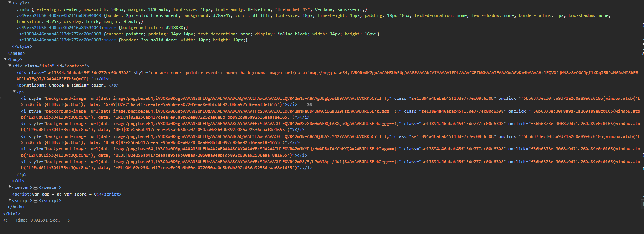Select the <i> element with 'GRAY' value
644x234 pixels.
[330, 101]
